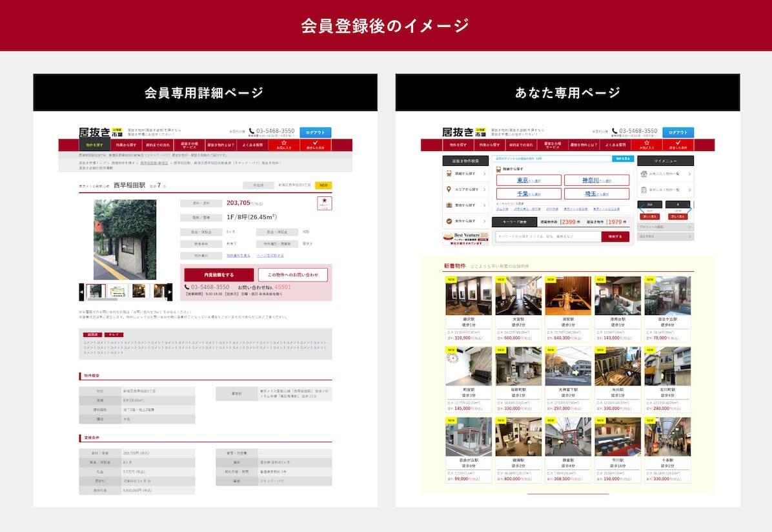Click the briefcase icon in the search sidebar
Image resolution: width=772 pixels, height=532 pixels.
click(448, 205)
